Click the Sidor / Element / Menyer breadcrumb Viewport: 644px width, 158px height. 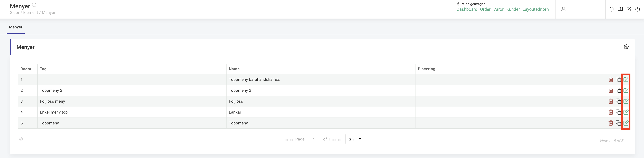32,13
